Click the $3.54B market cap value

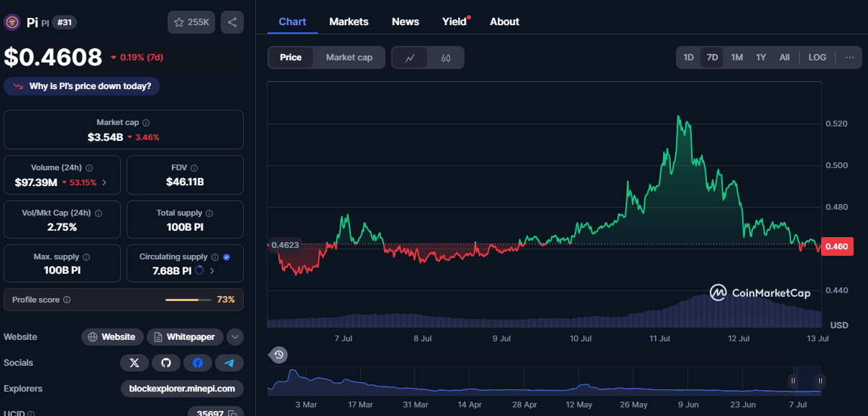point(106,137)
